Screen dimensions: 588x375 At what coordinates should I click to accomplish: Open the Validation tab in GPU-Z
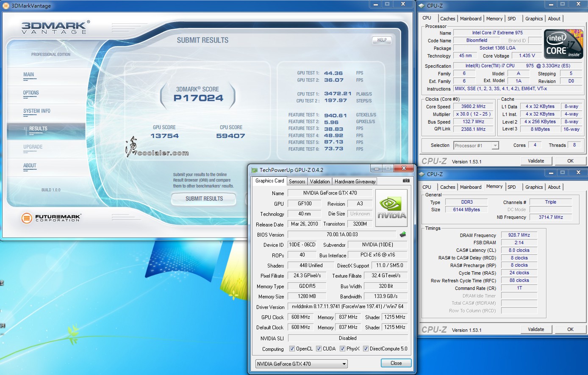320,182
